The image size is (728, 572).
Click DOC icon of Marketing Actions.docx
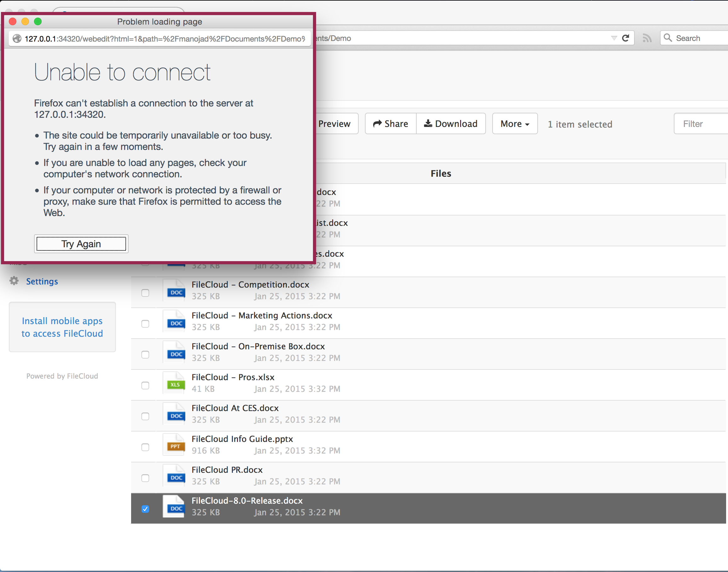point(174,321)
